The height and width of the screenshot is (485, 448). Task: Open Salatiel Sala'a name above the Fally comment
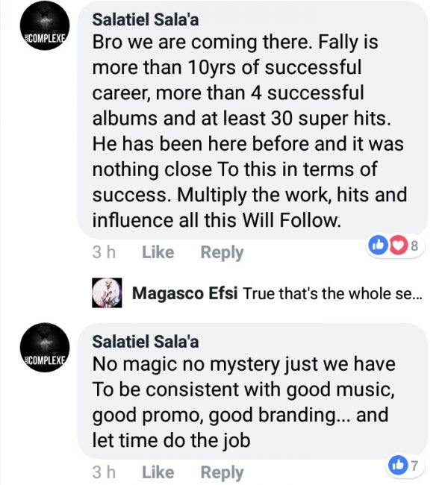147,18
